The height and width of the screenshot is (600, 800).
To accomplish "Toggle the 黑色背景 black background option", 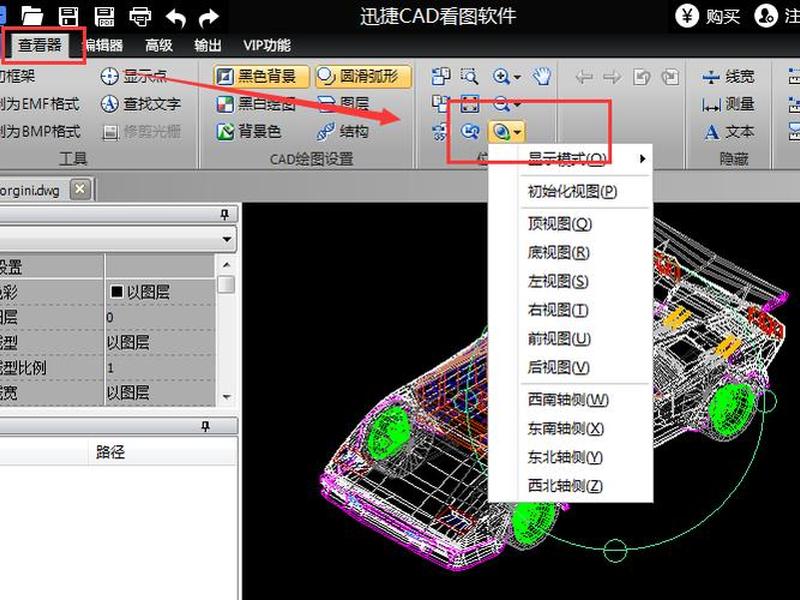I will [x=262, y=77].
